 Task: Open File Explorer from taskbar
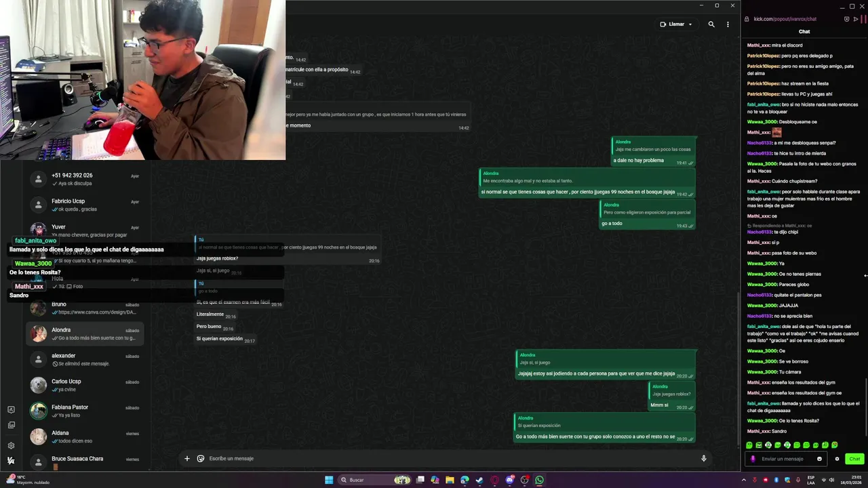(x=450, y=480)
